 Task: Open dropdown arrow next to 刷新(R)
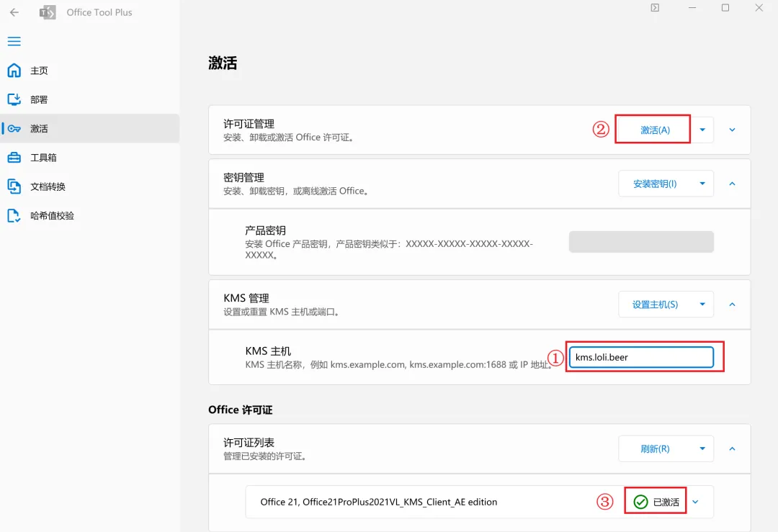coord(702,448)
